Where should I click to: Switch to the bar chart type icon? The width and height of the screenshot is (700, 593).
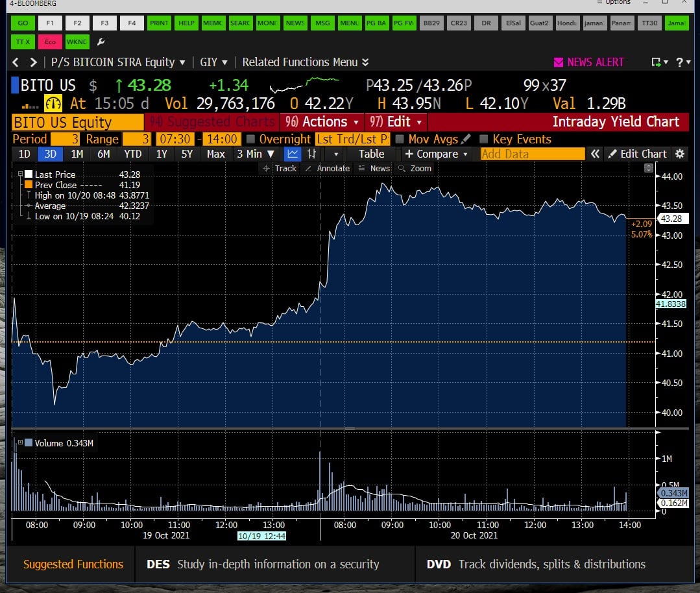click(x=312, y=154)
